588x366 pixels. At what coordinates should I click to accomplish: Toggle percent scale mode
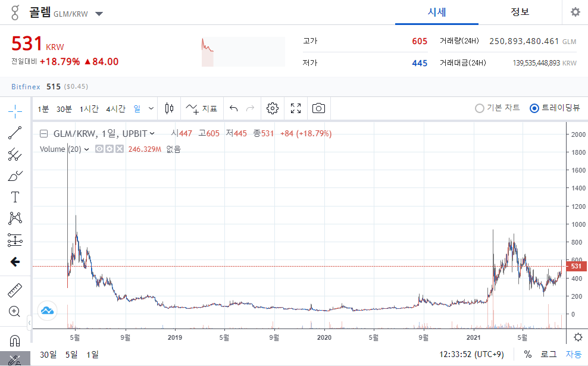click(x=528, y=354)
